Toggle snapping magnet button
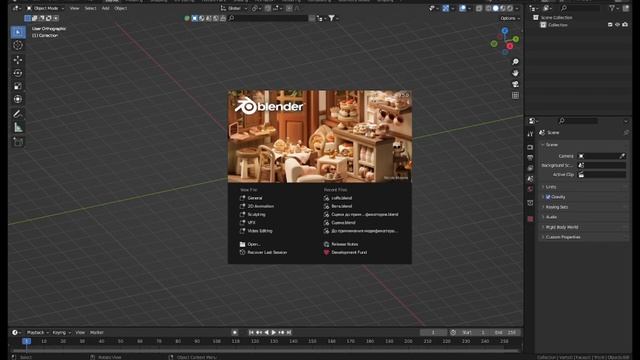The height and width of the screenshot is (360, 640). [x=268, y=8]
